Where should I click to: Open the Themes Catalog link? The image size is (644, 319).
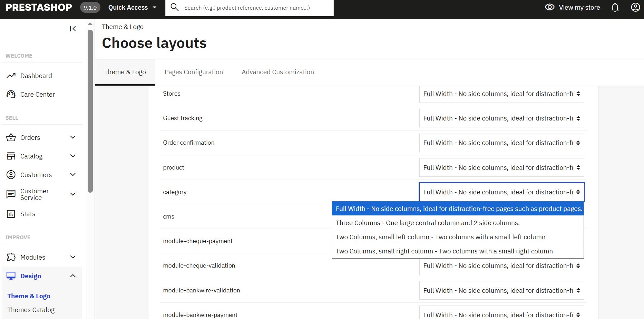[x=31, y=310]
